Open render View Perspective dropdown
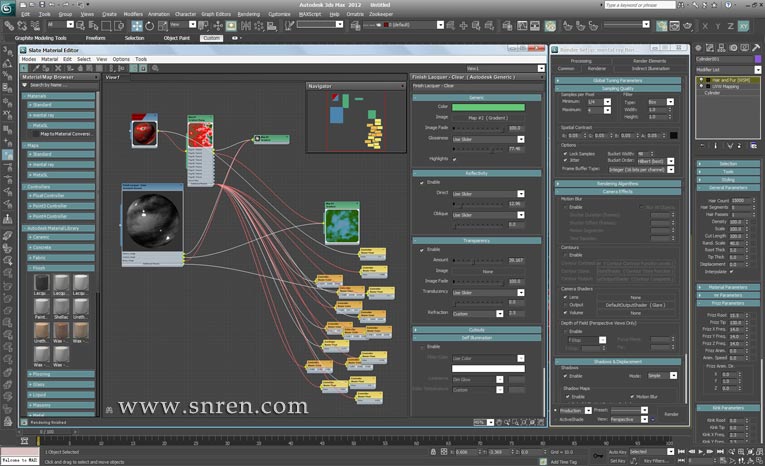Viewport: 765px width, 466px height. (628, 420)
